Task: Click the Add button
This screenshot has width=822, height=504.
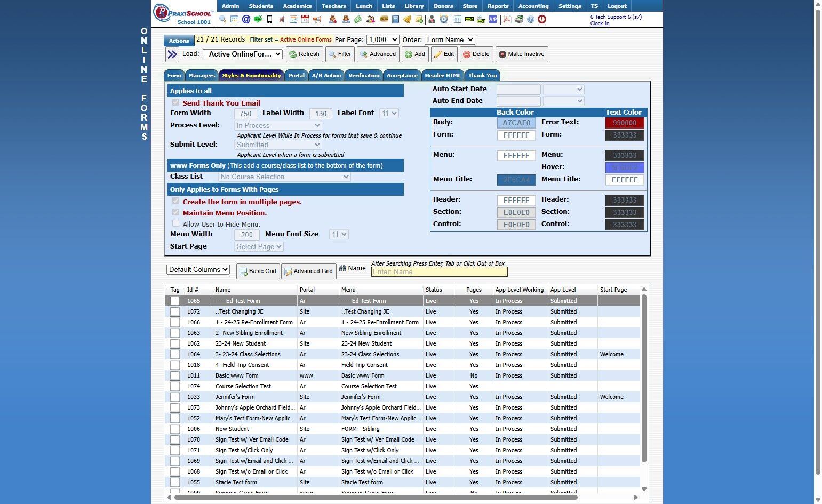Action: coord(415,54)
